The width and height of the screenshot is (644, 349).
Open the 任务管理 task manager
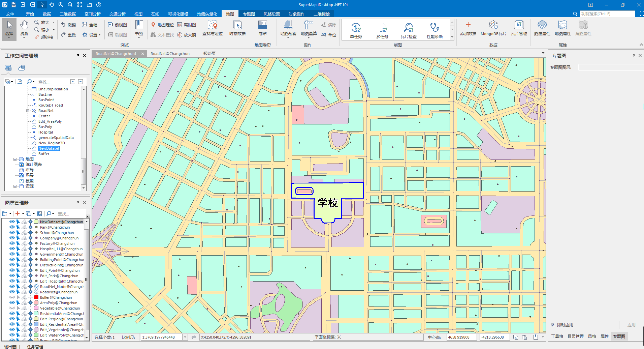tap(35, 347)
